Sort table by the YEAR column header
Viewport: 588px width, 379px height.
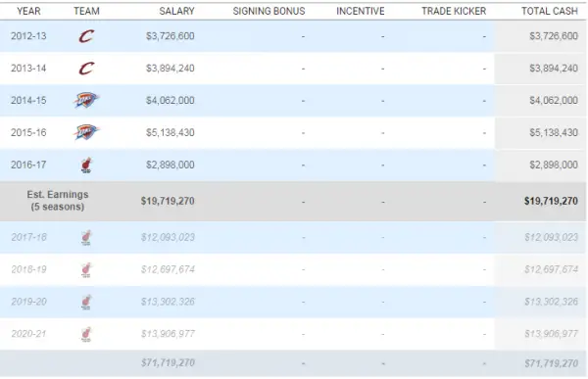28,11
